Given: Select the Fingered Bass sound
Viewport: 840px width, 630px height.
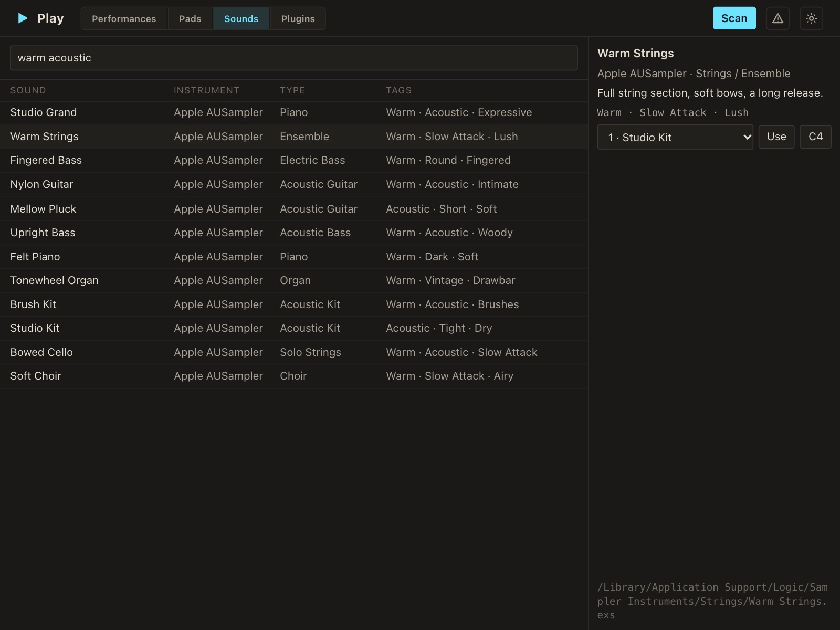Looking at the screenshot, I should [x=294, y=160].
